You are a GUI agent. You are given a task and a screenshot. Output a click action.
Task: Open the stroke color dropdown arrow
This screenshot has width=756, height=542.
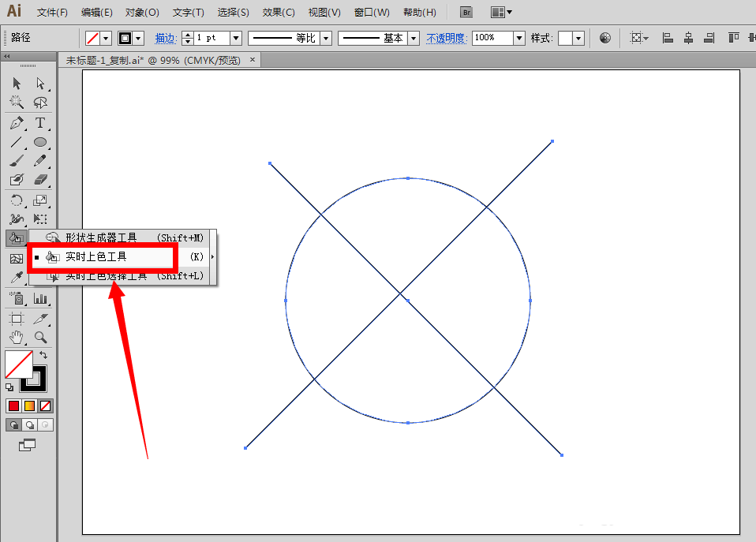(138, 38)
